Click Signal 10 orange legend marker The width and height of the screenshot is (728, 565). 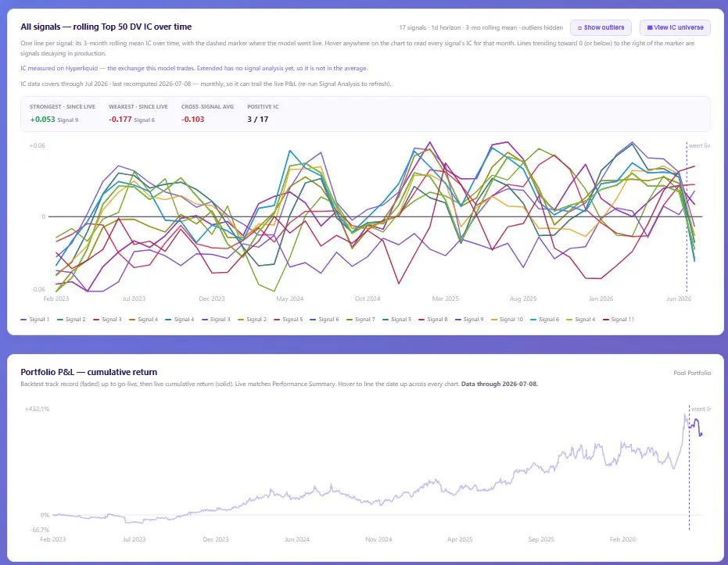pos(494,319)
